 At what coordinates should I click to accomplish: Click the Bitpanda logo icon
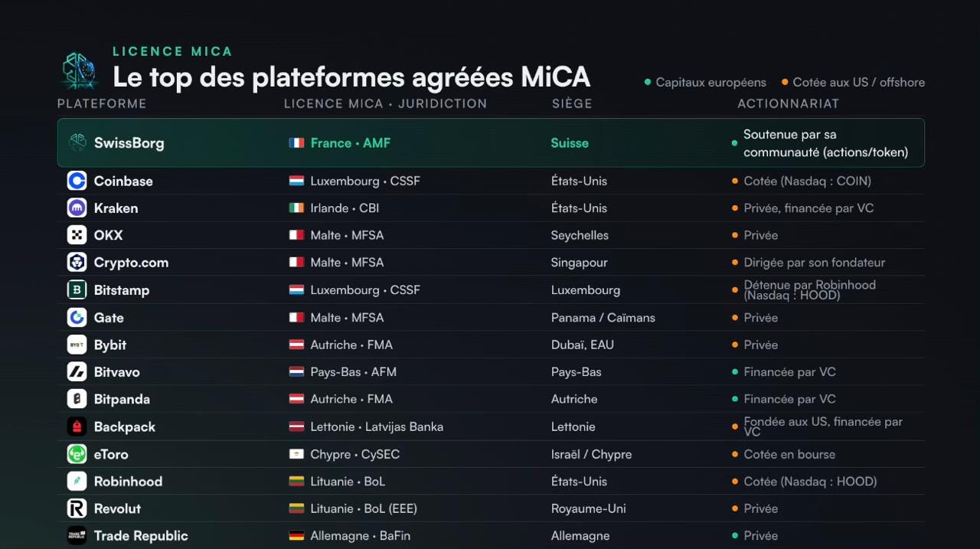pos(77,399)
